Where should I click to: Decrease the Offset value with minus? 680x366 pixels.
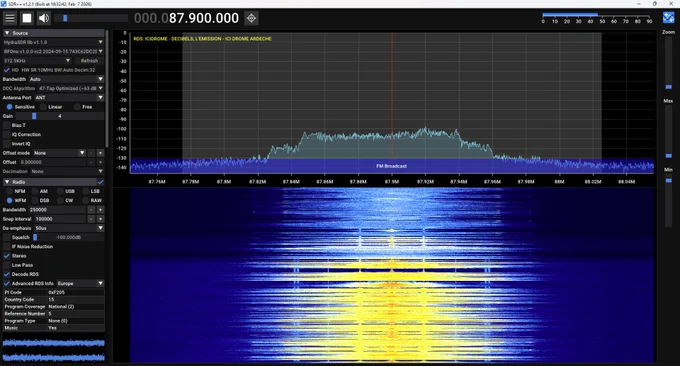[91, 162]
